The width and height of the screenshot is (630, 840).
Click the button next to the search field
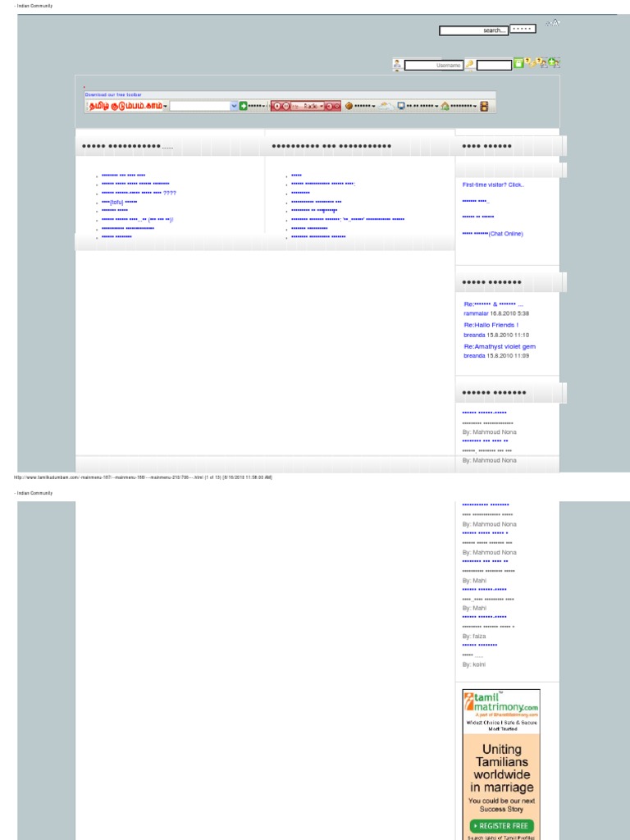(523, 29)
